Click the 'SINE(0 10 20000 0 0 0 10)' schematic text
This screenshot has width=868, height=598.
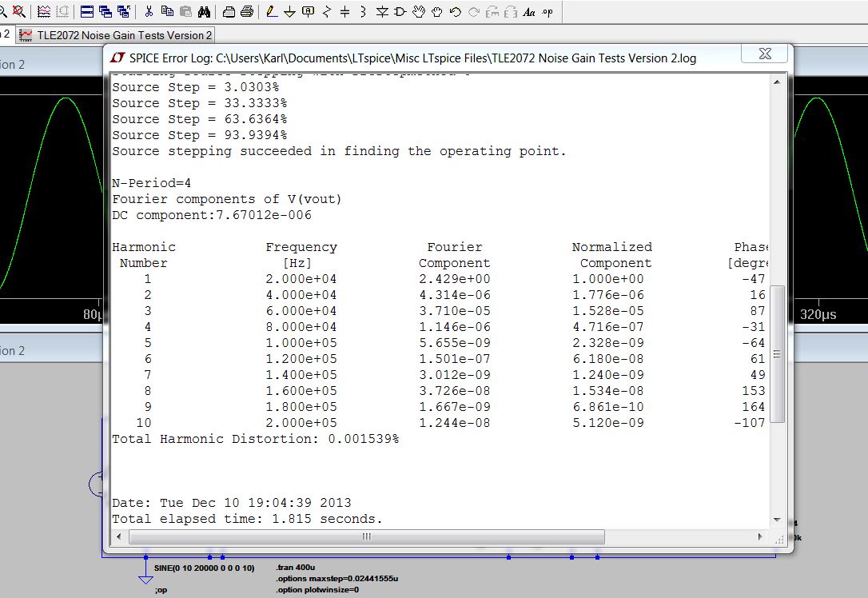[205, 568]
